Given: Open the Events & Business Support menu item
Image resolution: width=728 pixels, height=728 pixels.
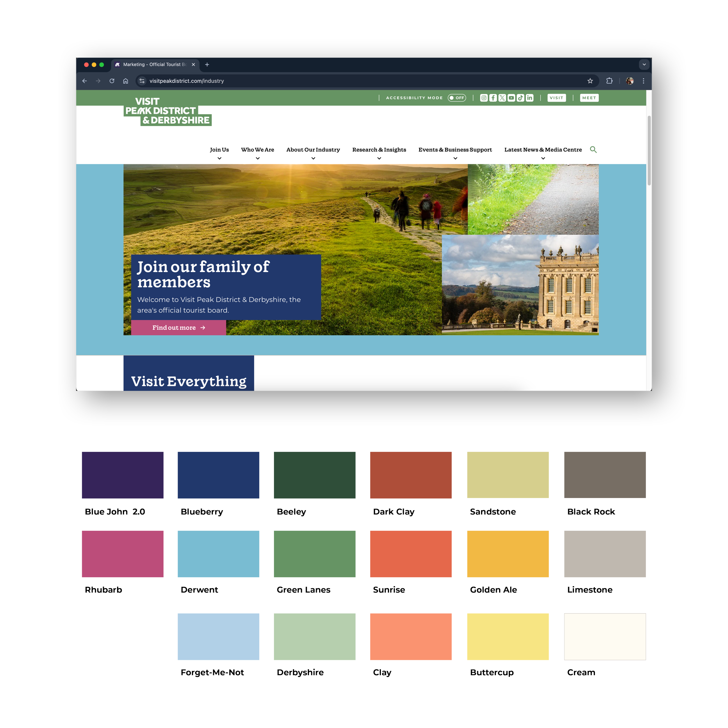Looking at the screenshot, I should (455, 150).
